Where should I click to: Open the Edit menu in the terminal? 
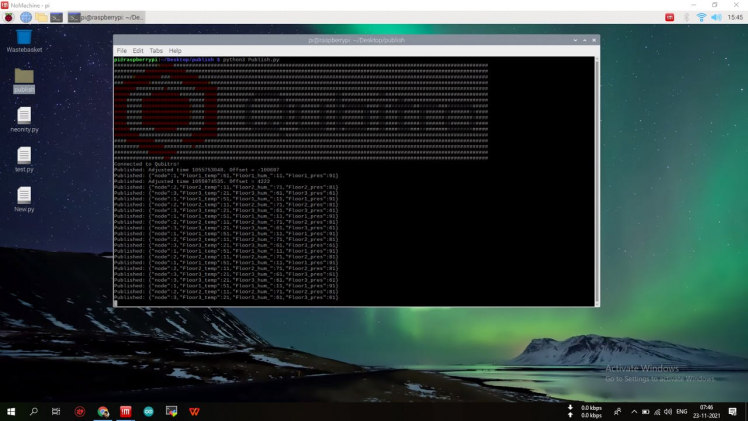pyautogui.click(x=138, y=51)
